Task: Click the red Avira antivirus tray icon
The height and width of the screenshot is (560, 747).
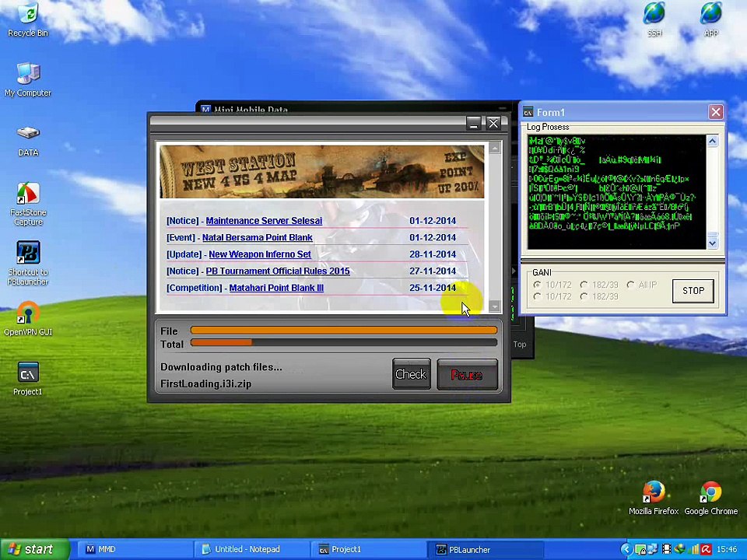Action: point(706,550)
